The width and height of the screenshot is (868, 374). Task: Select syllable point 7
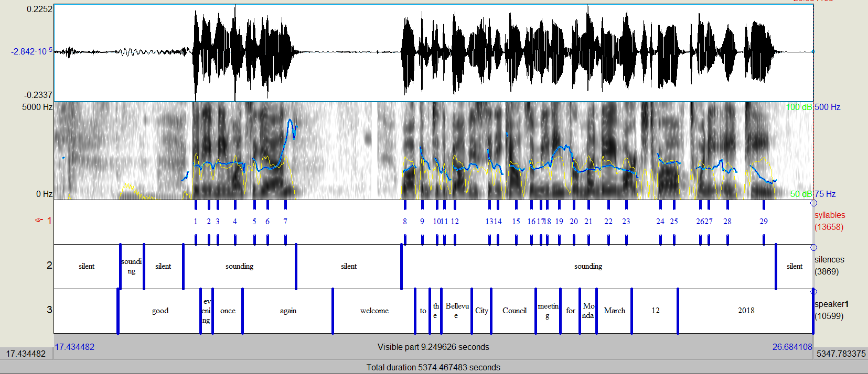285,222
